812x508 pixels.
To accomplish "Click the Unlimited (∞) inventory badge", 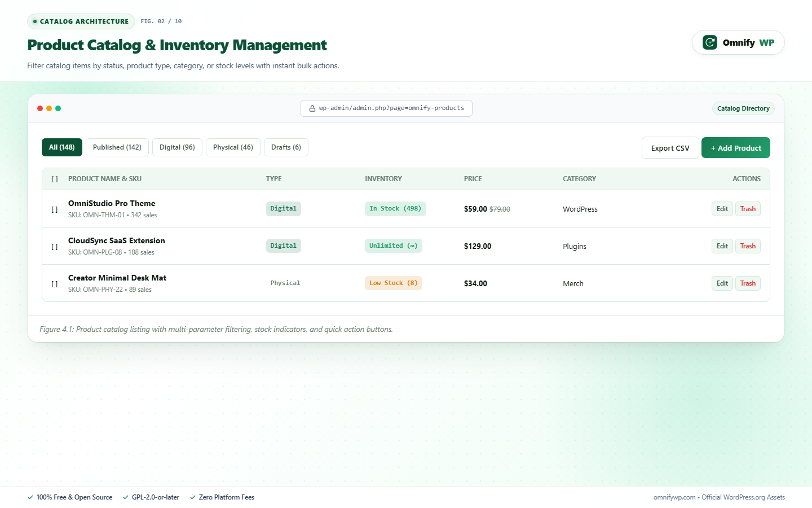I will pos(394,246).
